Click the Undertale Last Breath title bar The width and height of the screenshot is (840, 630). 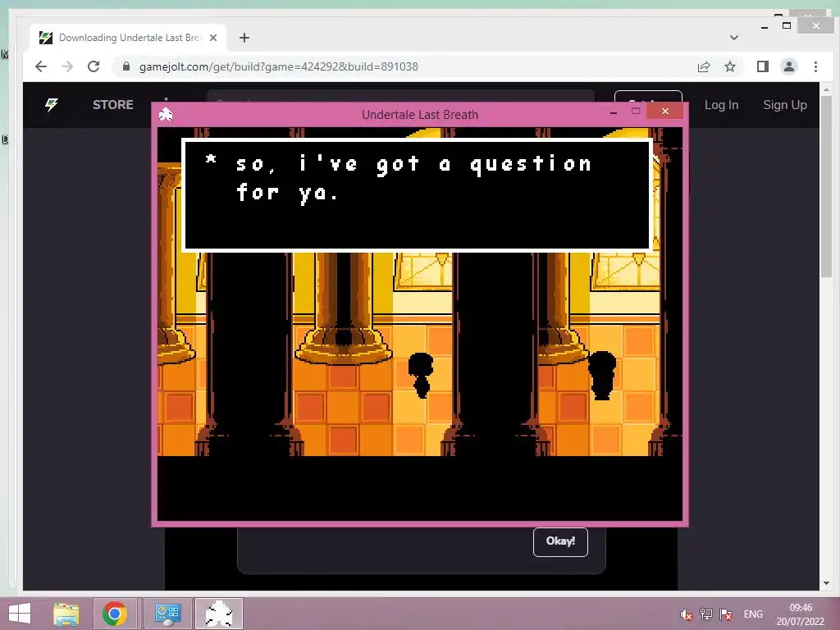click(419, 115)
